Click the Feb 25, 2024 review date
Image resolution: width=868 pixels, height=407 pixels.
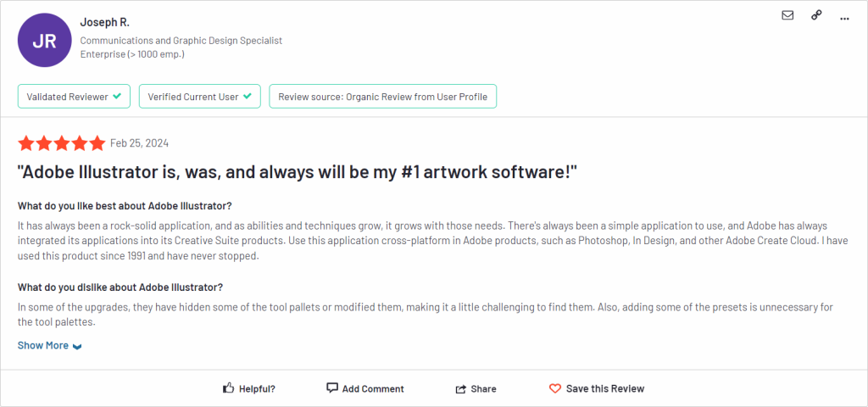pos(140,143)
